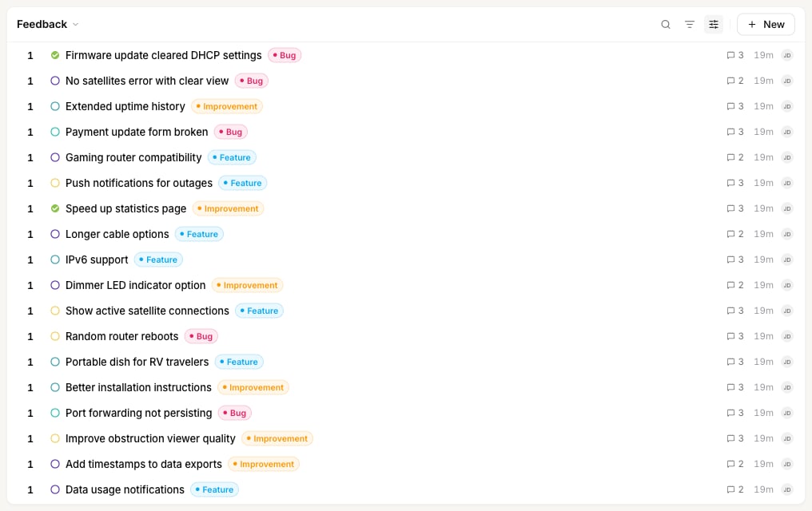Viewport: 812px width, 511px height.
Task: Open comments on IPv6 support row
Action: pos(734,259)
